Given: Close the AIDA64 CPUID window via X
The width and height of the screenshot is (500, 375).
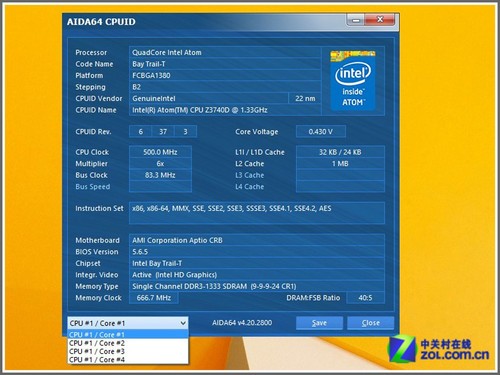Looking at the screenshot, I should pyautogui.click(x=380, y=20).
